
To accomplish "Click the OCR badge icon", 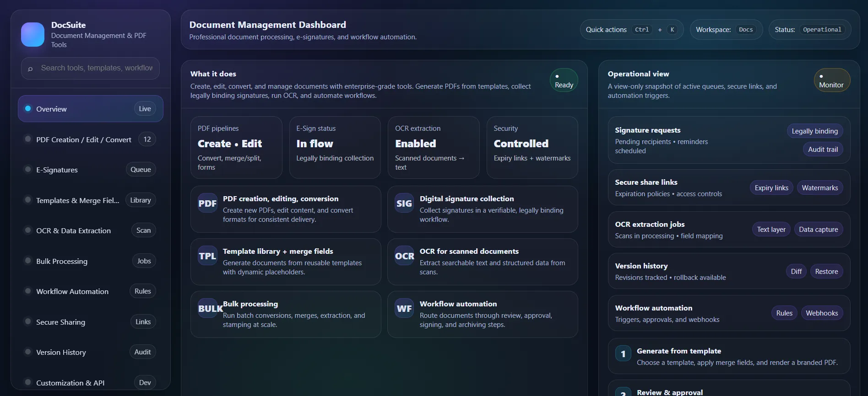I will [x=404, y=256].
